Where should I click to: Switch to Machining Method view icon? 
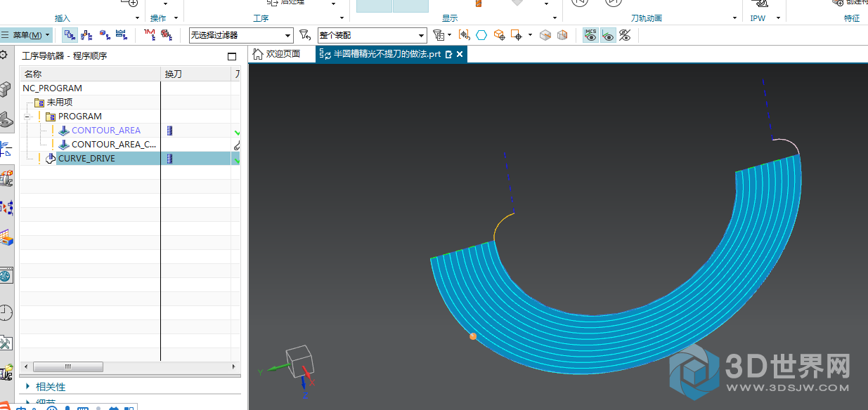pyautogui.click(x=121, y=34)
